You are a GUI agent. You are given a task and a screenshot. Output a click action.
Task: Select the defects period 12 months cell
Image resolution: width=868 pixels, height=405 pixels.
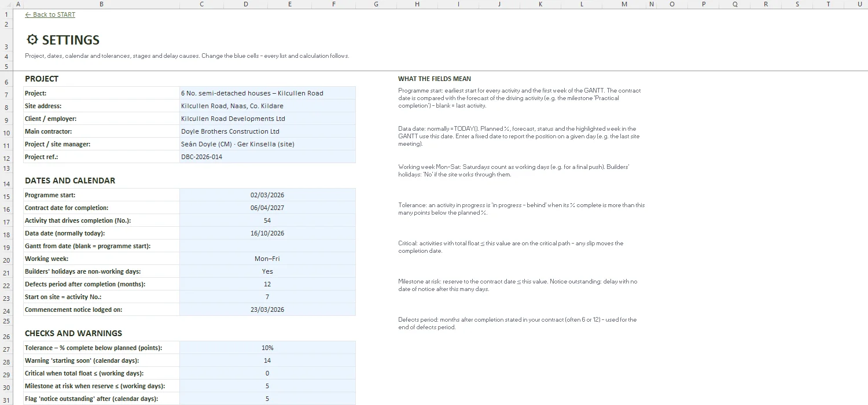(267, 284)
